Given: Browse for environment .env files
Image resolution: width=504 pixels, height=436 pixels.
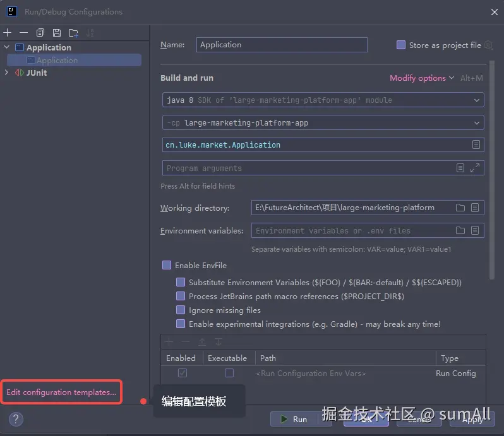Looking at the screenshot, I should click(x=460, y=230).
